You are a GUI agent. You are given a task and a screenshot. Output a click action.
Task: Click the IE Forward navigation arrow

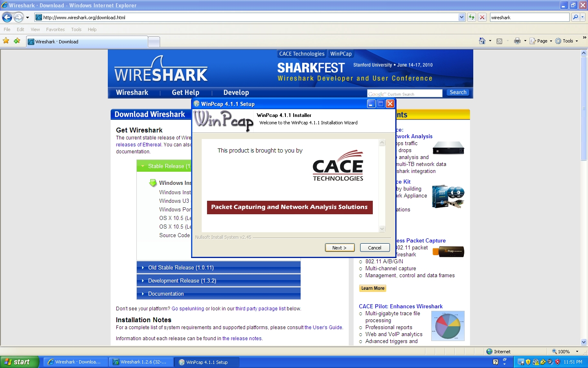[x=19, y=17]
